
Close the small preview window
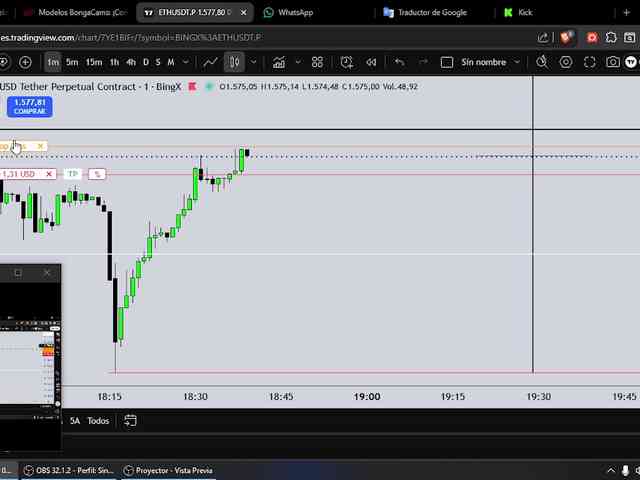[47, 273]
